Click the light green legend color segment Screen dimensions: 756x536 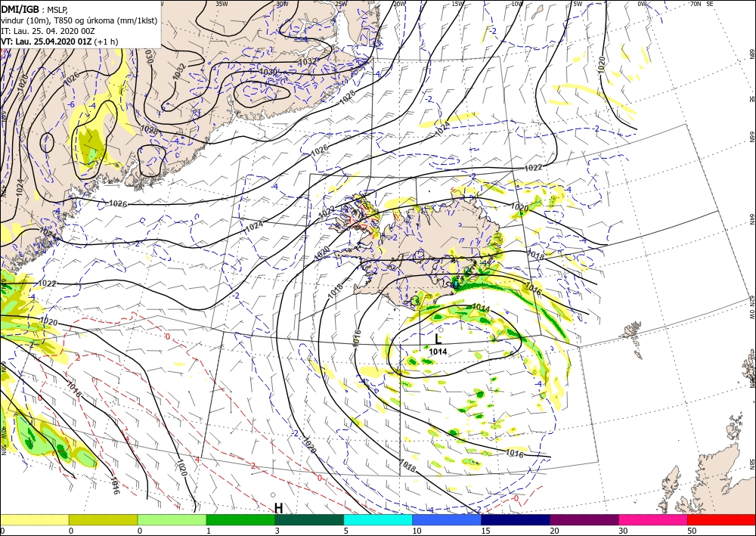tap(172, 519)
